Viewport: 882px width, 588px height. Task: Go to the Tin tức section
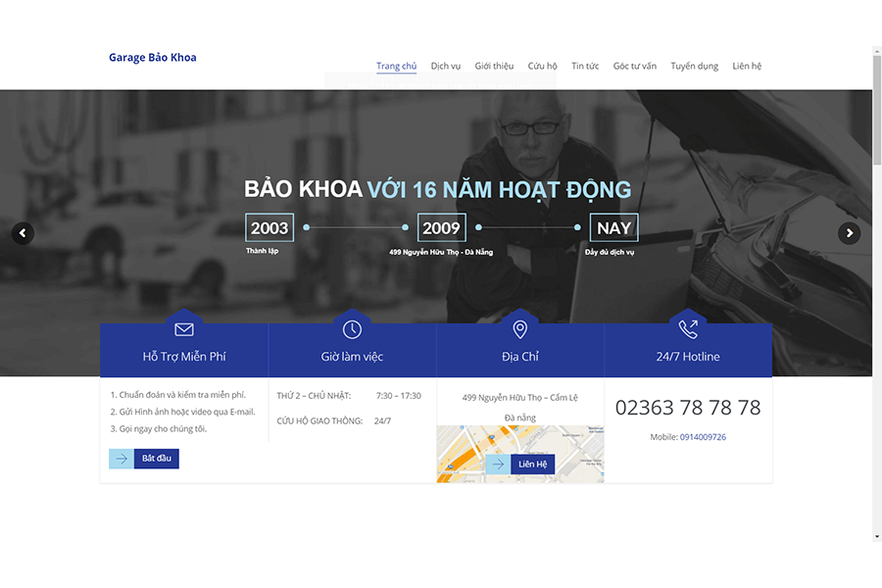[584, 66]
